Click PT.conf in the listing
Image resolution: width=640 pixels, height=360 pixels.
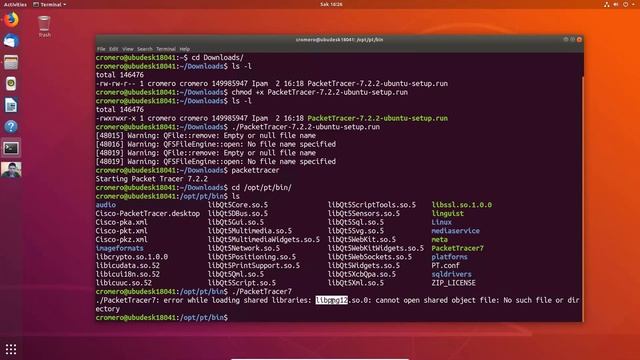[x=446, y=266]
